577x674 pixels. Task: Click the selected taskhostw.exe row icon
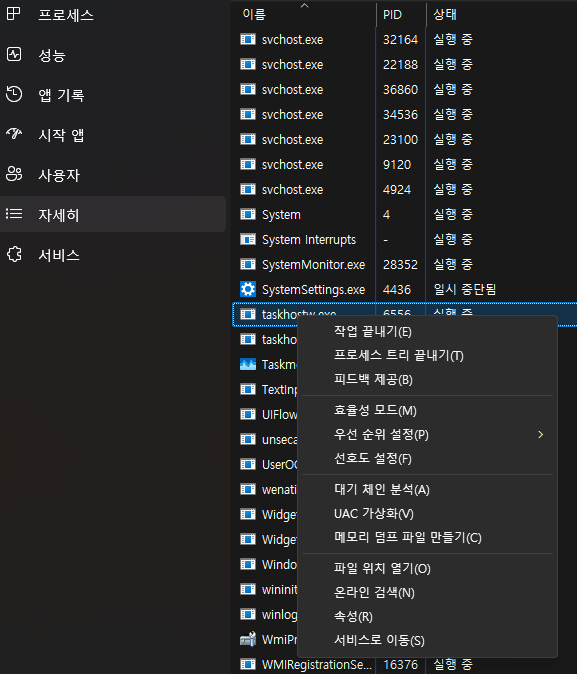tap(248, 314)
